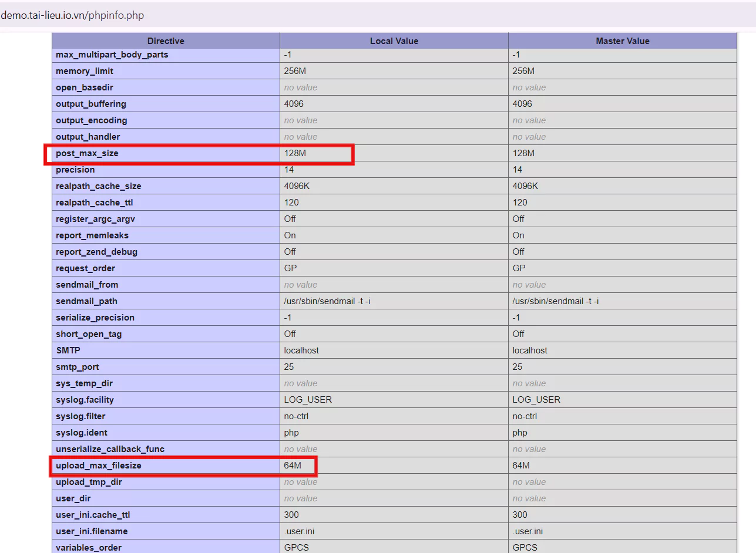The width and height of the screenshot is (756, 553).
Task: Click the SMTP localhost local value
Action: 301,350
